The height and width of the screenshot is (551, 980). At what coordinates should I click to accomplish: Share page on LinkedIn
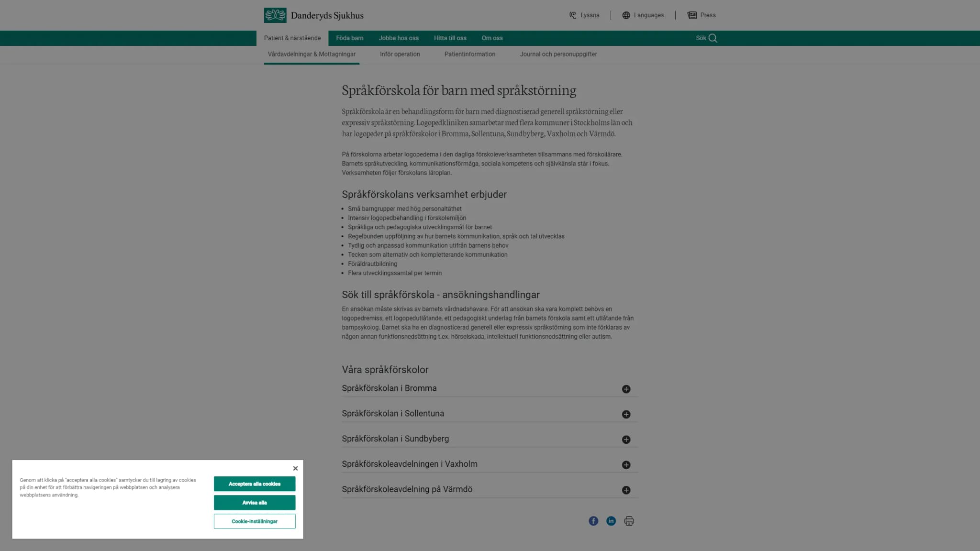coord(611,521)
